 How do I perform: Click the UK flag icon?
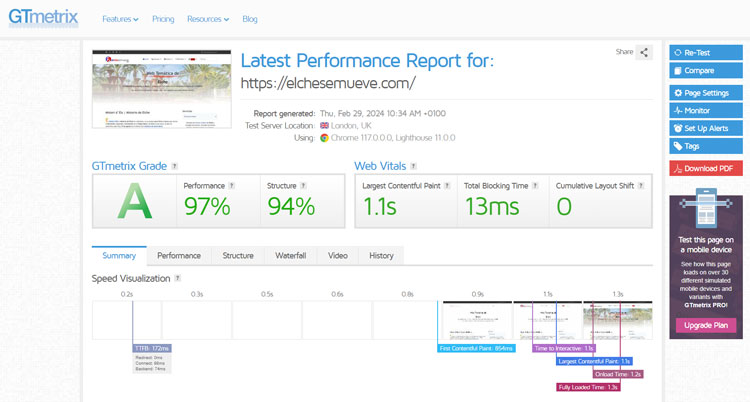click(x=324, y=125)
